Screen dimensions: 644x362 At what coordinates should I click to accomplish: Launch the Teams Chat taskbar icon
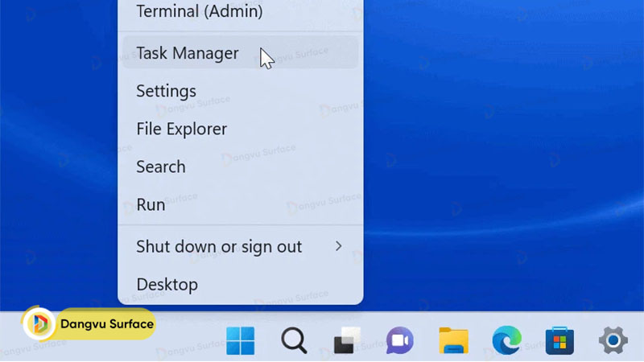399,340
